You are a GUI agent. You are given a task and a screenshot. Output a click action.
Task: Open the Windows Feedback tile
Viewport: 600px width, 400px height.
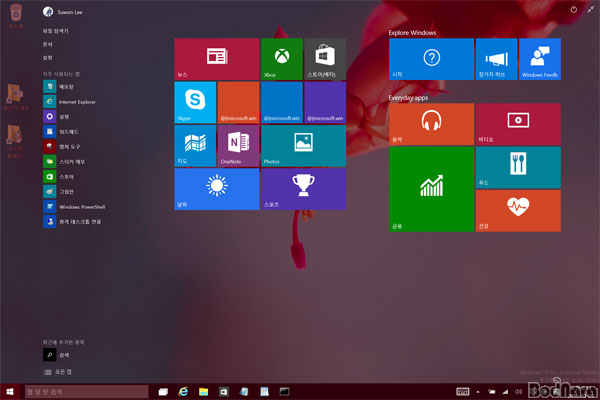click(x=540, y=59)
